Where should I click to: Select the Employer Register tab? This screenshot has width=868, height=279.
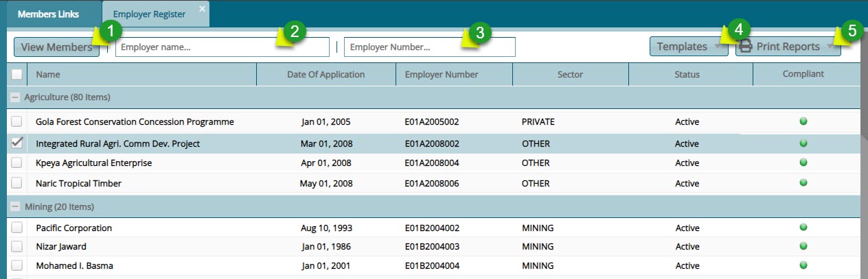(x=149, y=14)
